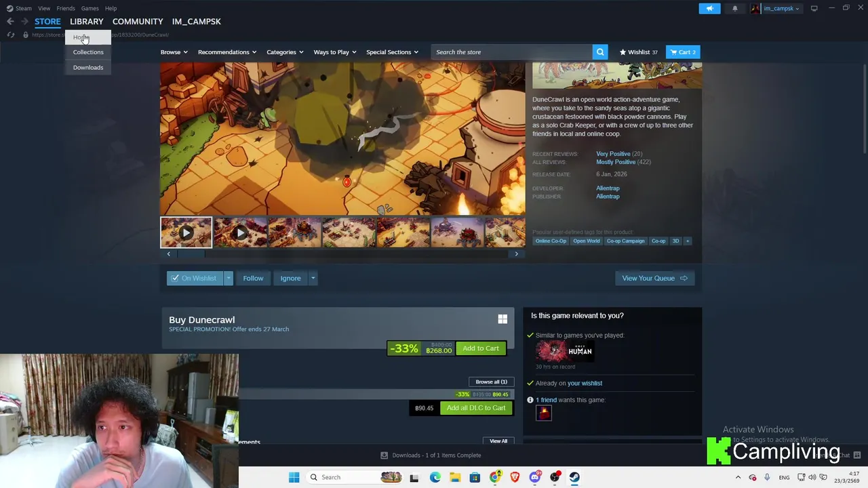The width and height of the screenshot is (868, 488).
Task: Click Browse all (1) DLC button
Action: (491, 382)
